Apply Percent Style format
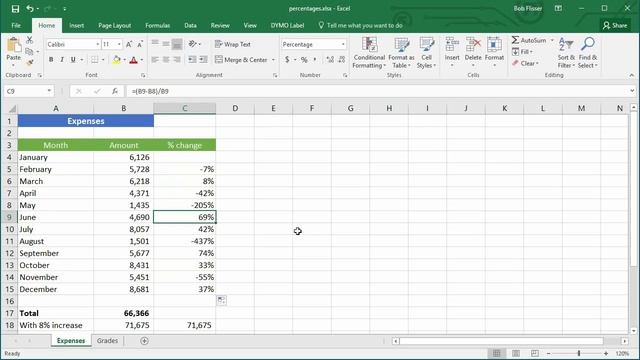The height and width of the screenshot is (360, 640). (x=304, y=60)
